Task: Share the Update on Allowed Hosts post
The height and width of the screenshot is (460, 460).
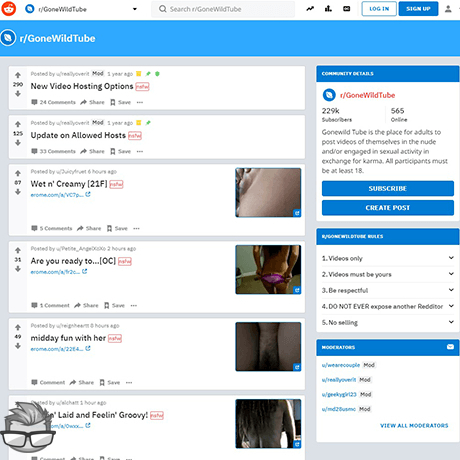Action: click(x=92, y=151)
